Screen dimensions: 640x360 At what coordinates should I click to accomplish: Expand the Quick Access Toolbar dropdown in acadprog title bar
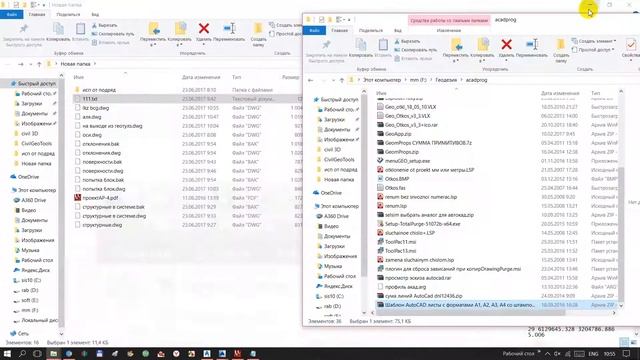(349, 20)
